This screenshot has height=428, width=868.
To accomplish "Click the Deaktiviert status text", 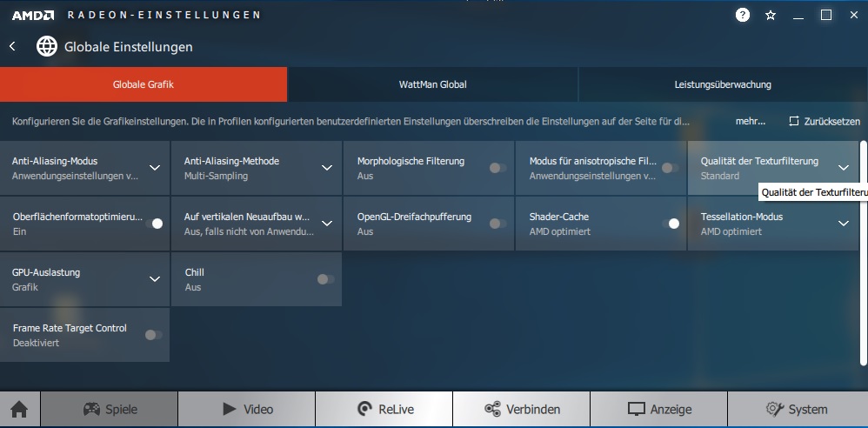I will click(x=36, y=343).
